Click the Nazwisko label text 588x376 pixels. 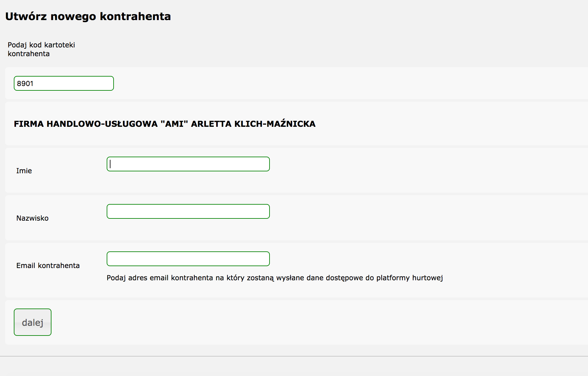(32, 218)
